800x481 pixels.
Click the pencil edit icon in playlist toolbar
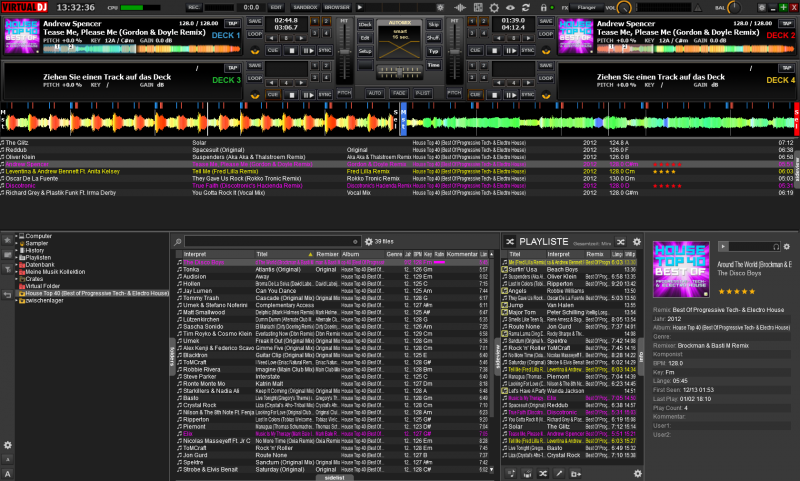pos(559,474)
